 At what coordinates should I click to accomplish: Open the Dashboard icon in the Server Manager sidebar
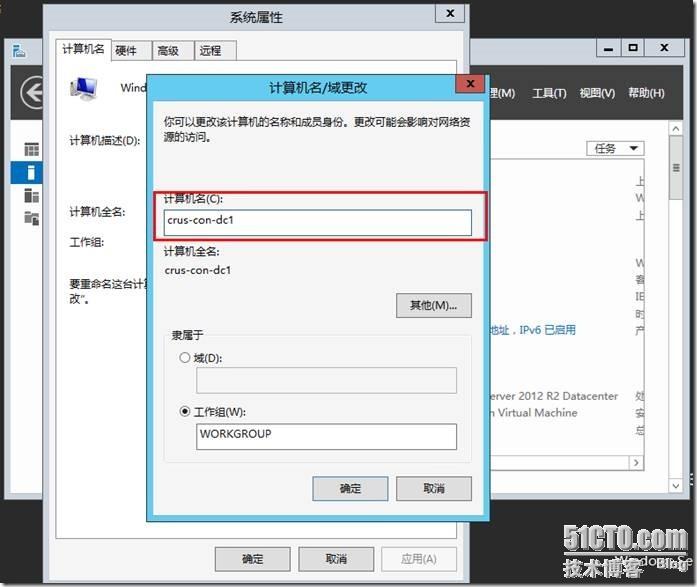[x=31, y=149]
